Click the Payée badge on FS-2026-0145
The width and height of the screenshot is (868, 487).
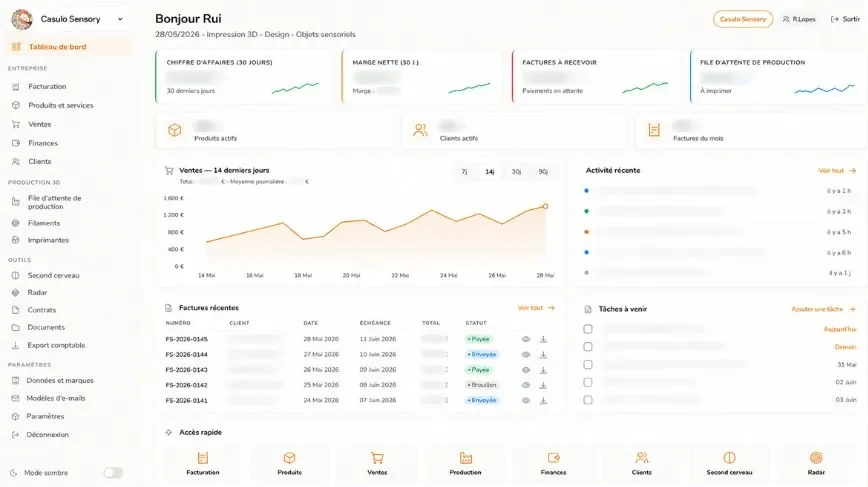[479, 339]
